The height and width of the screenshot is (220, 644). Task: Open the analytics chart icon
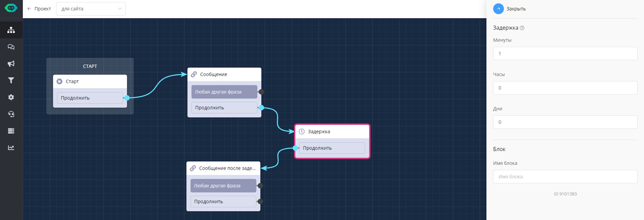coord(11,148)
